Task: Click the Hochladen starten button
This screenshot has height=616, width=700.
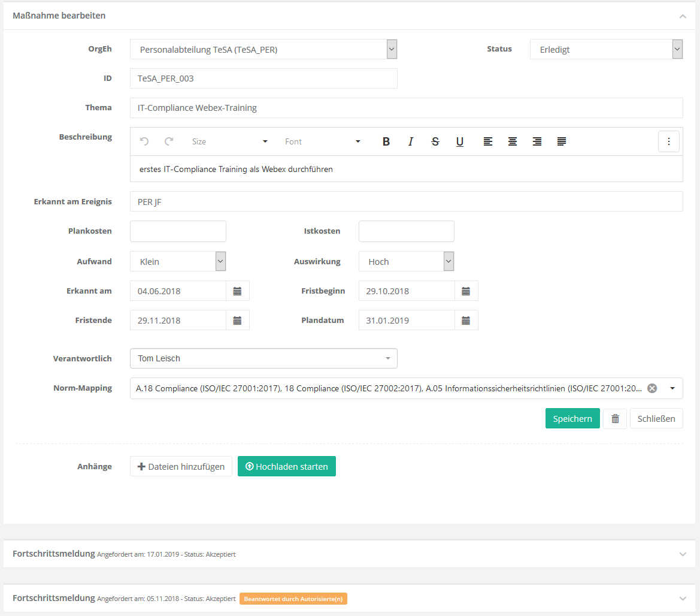Action: tap(287, 467)
